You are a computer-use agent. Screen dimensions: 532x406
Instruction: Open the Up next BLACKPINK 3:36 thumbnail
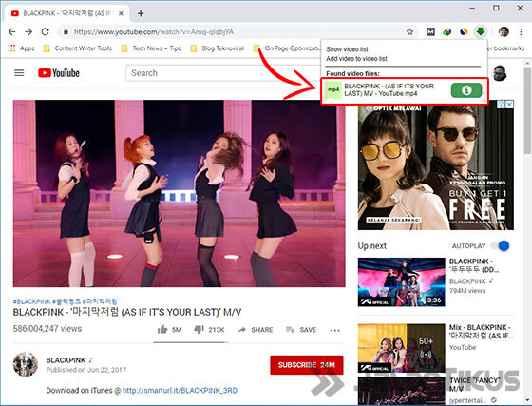pyautogui.click(x=401, y=282)
